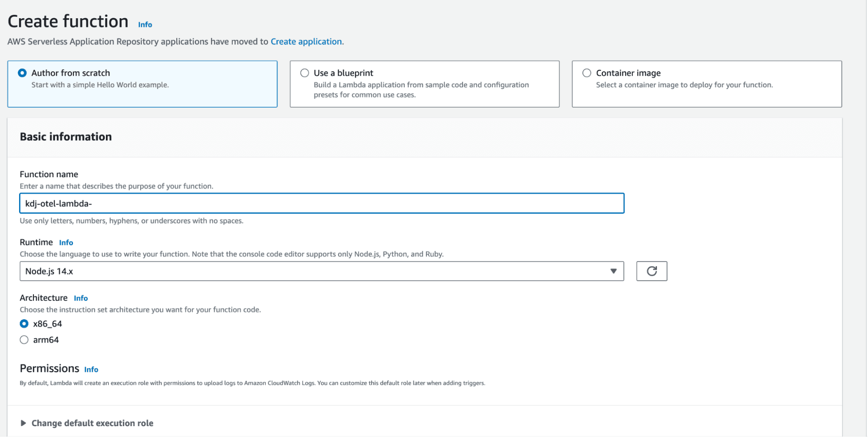Select the "Author from scratch" radio button
868x437 pixels.
22,73
